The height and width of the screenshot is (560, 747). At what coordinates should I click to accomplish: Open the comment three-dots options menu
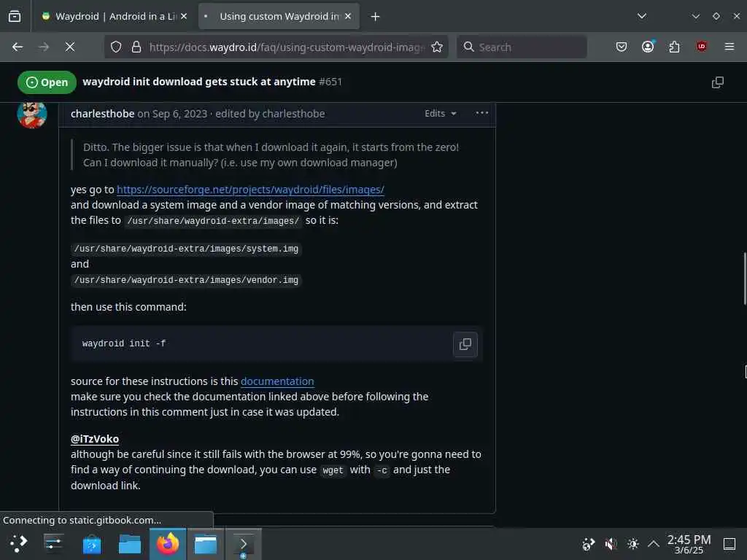tap(481, 113)
